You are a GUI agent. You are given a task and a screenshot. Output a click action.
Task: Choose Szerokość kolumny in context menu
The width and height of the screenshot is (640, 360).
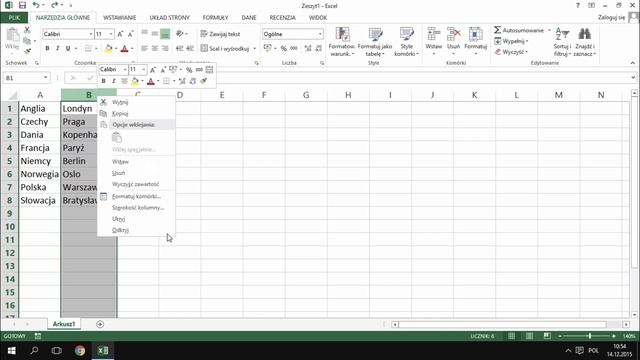point(138,207)
